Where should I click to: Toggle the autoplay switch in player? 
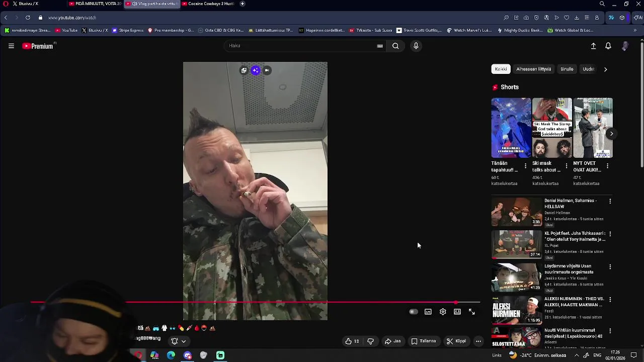413,312
